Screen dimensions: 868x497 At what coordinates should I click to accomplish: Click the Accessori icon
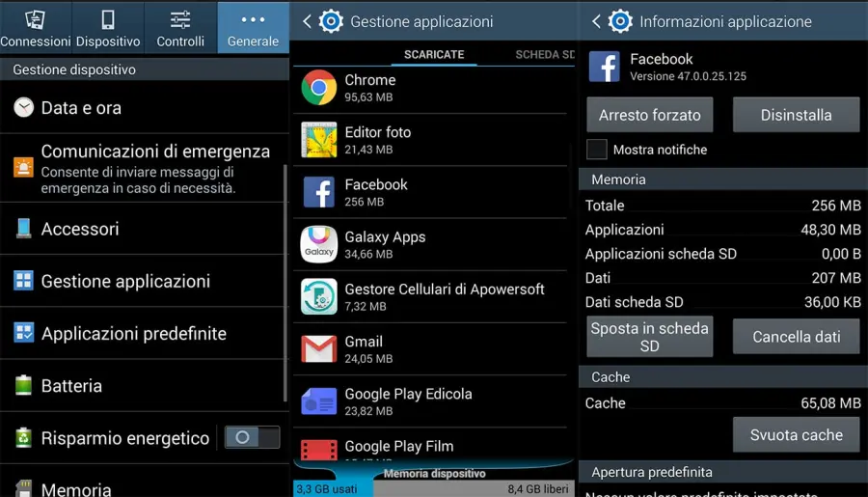coord(23,229)
